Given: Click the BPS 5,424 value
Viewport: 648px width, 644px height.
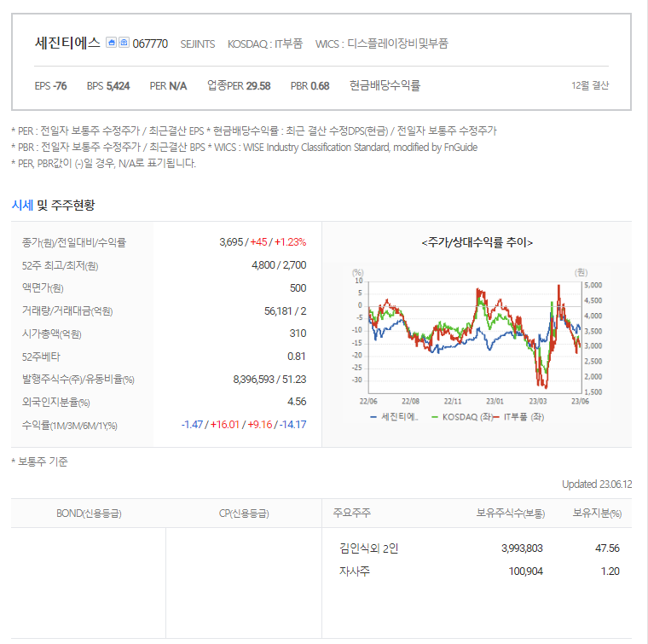Looking at the screenshot, I should tap(108, 86).
